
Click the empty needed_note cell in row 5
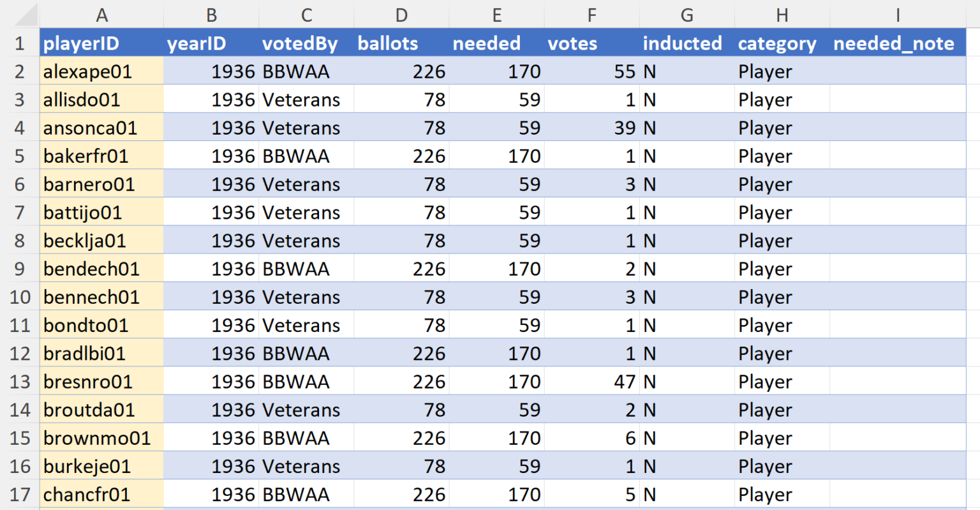pyautogui.click(x=897, y=156)
